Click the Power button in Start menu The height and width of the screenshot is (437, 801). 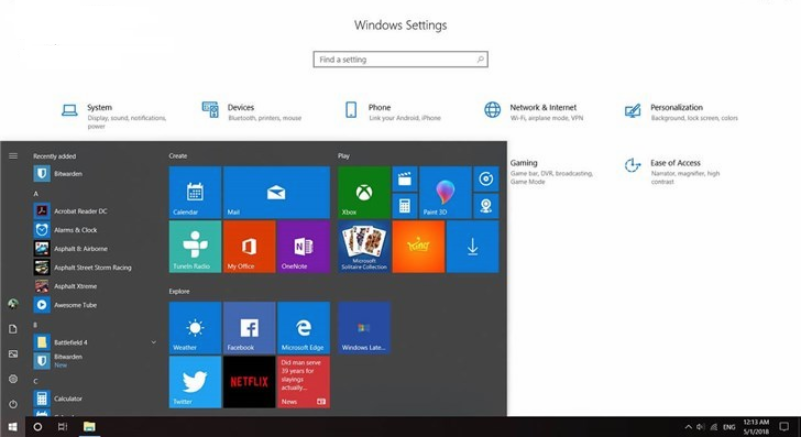click(x=13, y=404)
